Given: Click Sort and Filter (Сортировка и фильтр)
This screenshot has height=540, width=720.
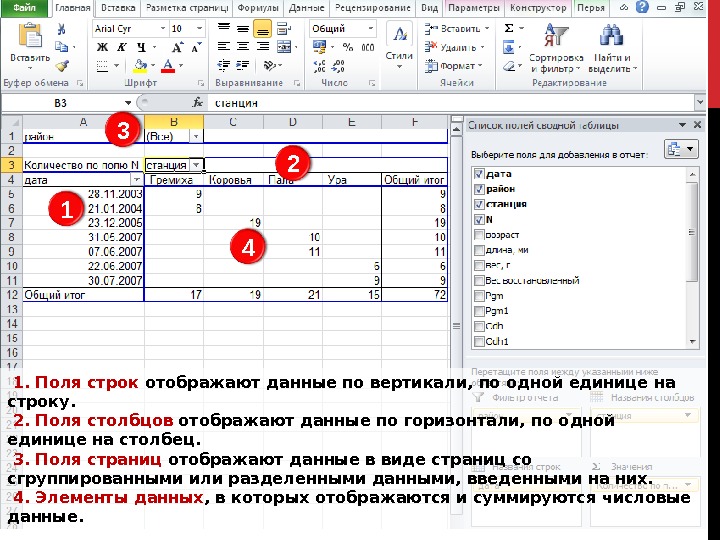Looking at the screenshot, I should pos(556,48).
